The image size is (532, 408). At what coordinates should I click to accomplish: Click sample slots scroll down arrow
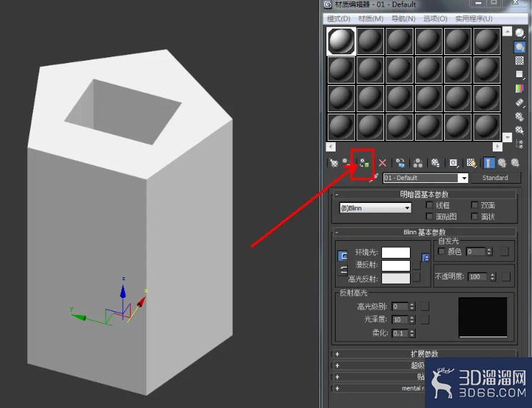[507, 137]
